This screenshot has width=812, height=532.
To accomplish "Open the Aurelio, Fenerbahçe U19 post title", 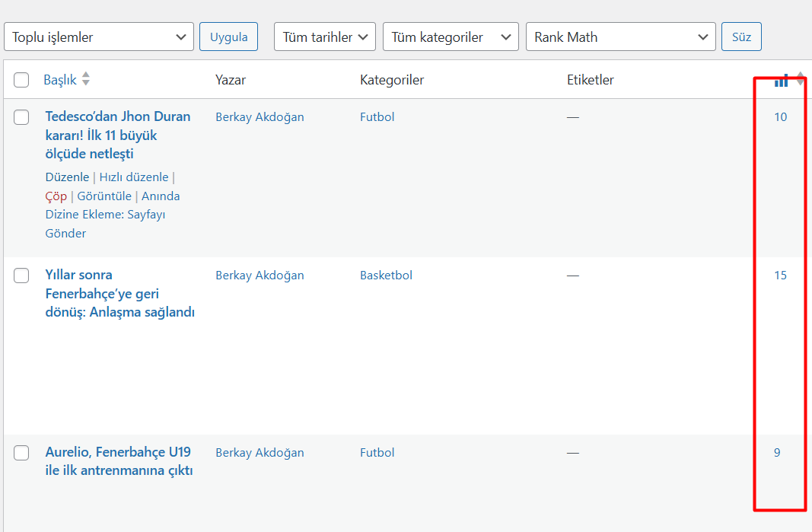I will 119,461.
